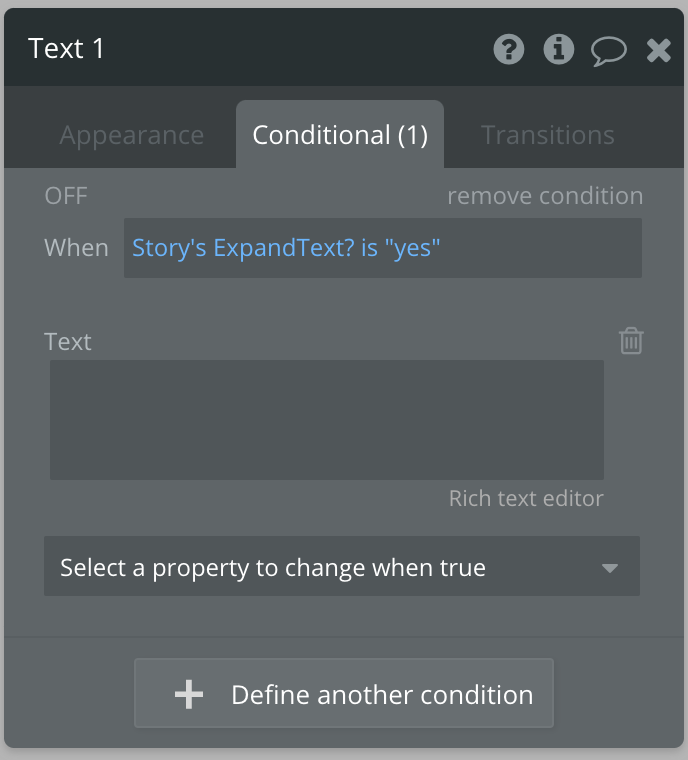
Task: Delete the Text property with trash icon
Action: pos(631,341)
